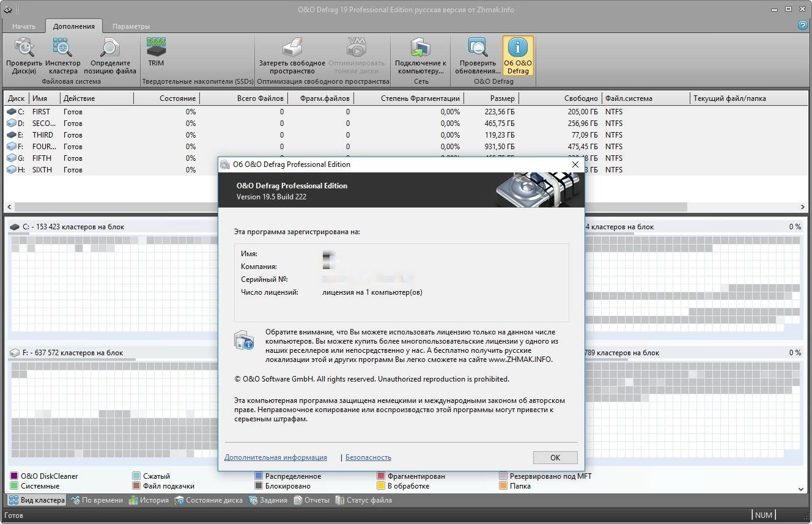Click the C: - 153 423 кластеров header

(x=73, y=227)
